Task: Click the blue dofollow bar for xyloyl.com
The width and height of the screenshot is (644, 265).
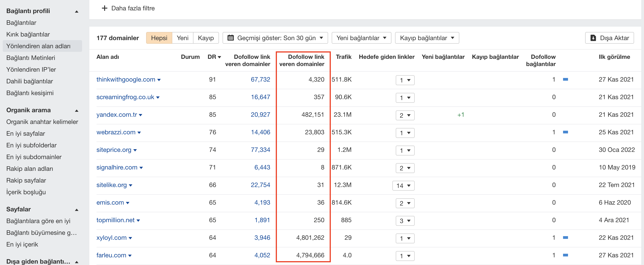Action: (565, 238)
